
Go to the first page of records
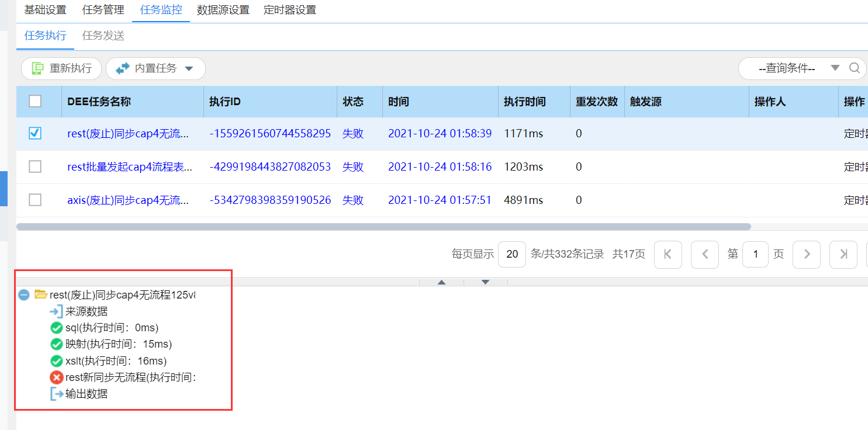[668, 254]
